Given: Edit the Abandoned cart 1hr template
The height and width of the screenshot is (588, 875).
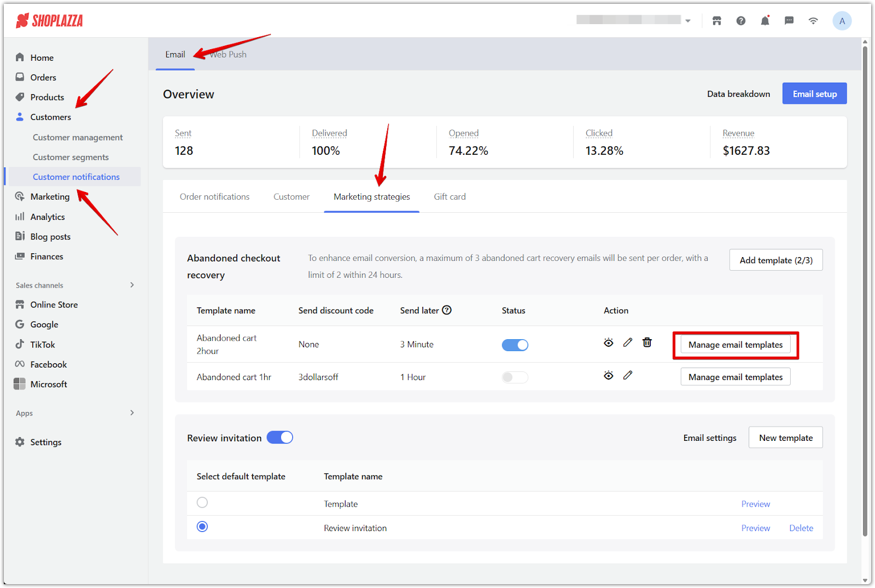Looking at the screenshot, I should pos(628,375).
